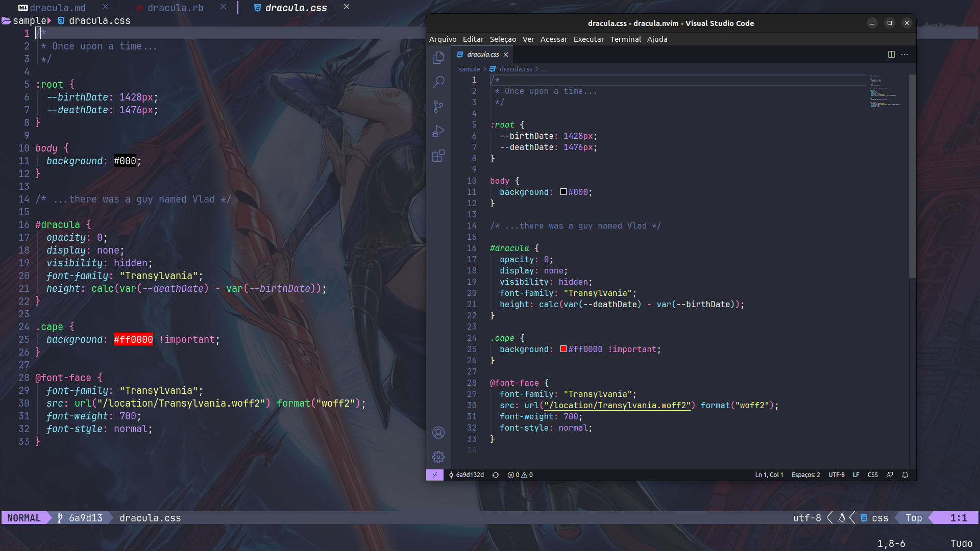
Task: Select the dracula.css tab in Neovim
Action: (x=296, y=8)
